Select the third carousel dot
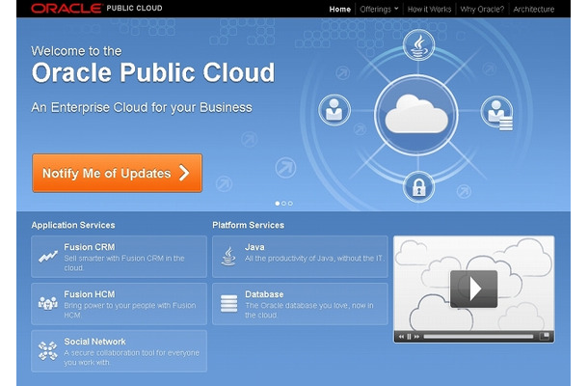The image size is (588, 386). (290, 204)
